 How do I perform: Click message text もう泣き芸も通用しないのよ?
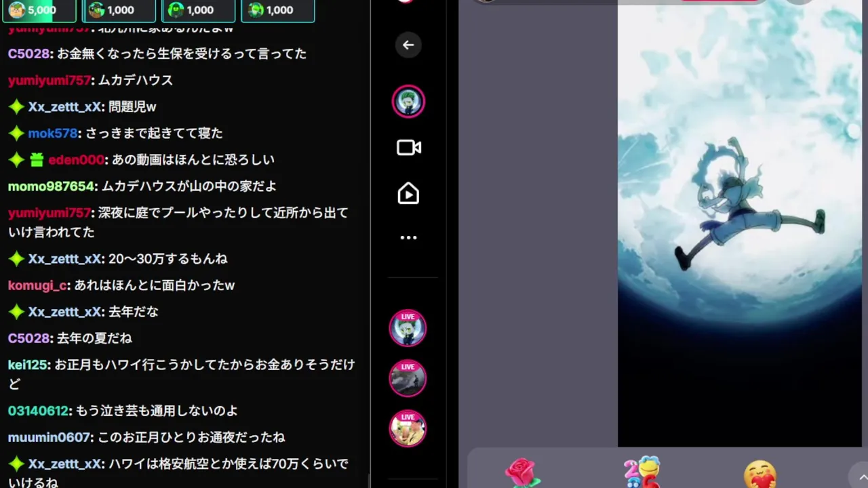pos(156,411)
